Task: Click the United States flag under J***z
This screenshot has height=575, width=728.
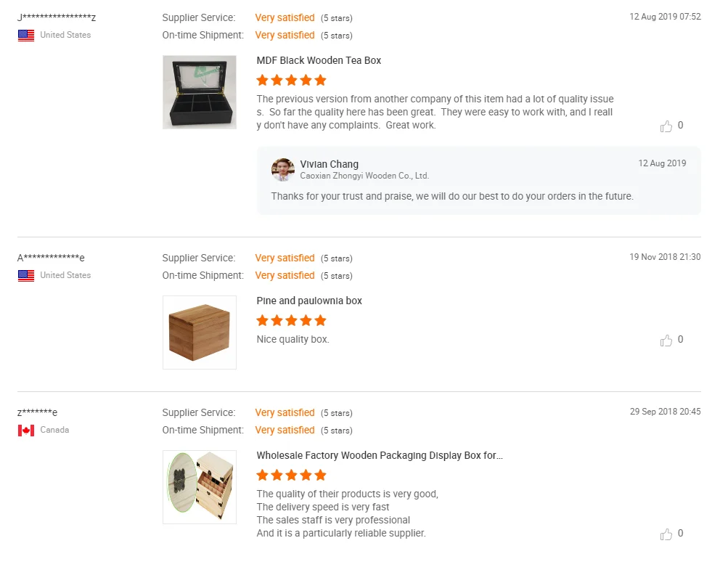Action: [x=26, y=36]
